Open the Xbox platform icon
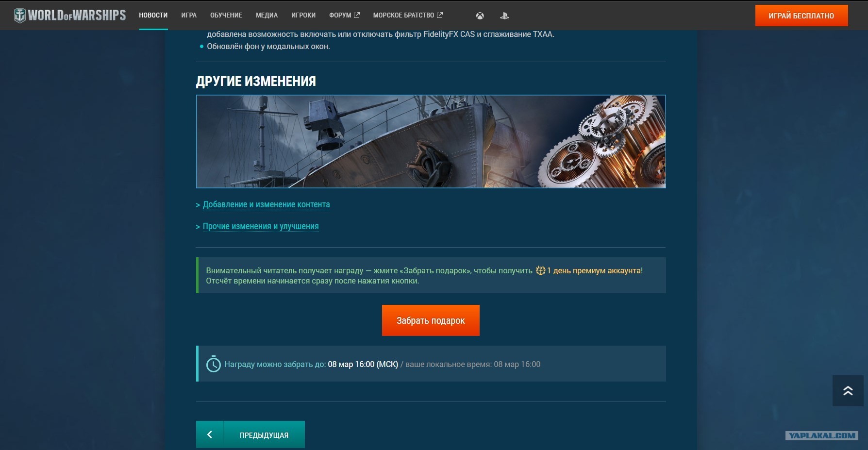 point(480,16)
